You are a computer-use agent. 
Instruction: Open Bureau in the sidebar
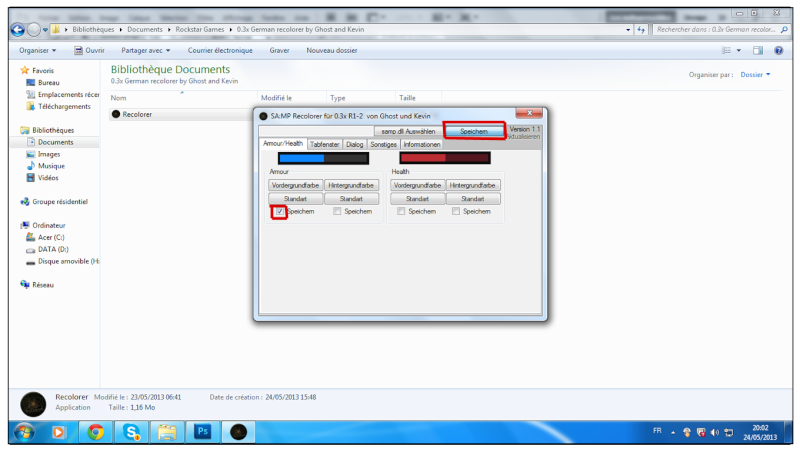click(x=48, y=83)
